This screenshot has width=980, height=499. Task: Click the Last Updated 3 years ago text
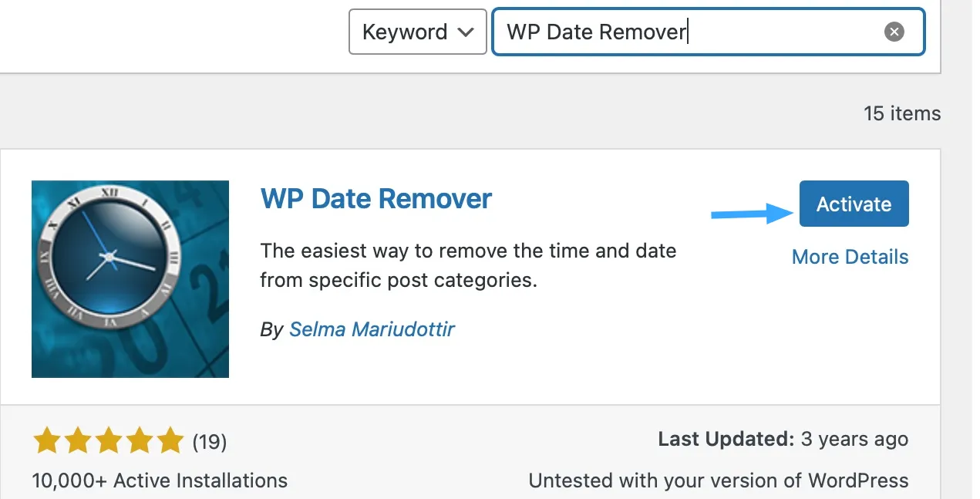(783, 439)
